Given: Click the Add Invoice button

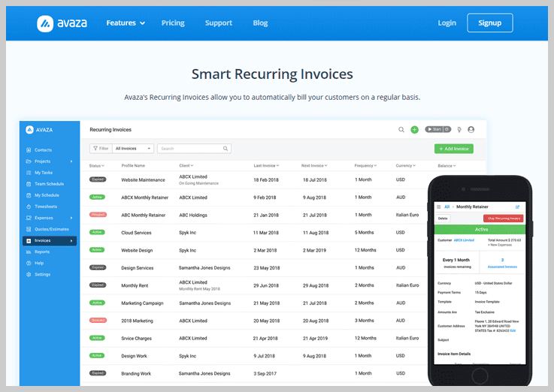Looking at the screenshot, I should tap(454, 149).
